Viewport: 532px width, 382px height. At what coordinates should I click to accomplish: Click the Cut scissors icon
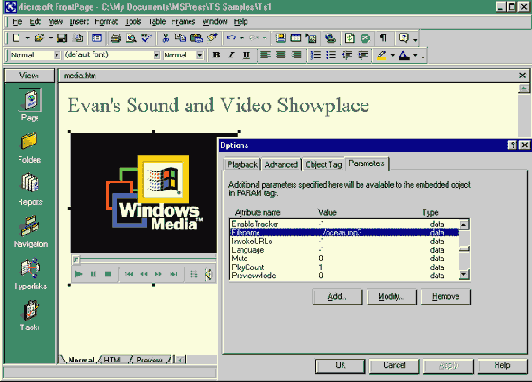166,38
